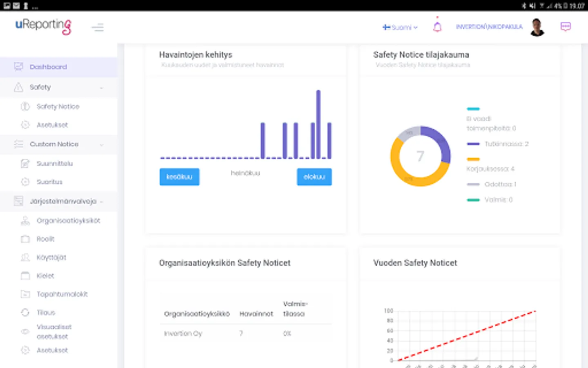Click the heinäkuu month label
588x368 pixels.
click(x=245, y=173)
